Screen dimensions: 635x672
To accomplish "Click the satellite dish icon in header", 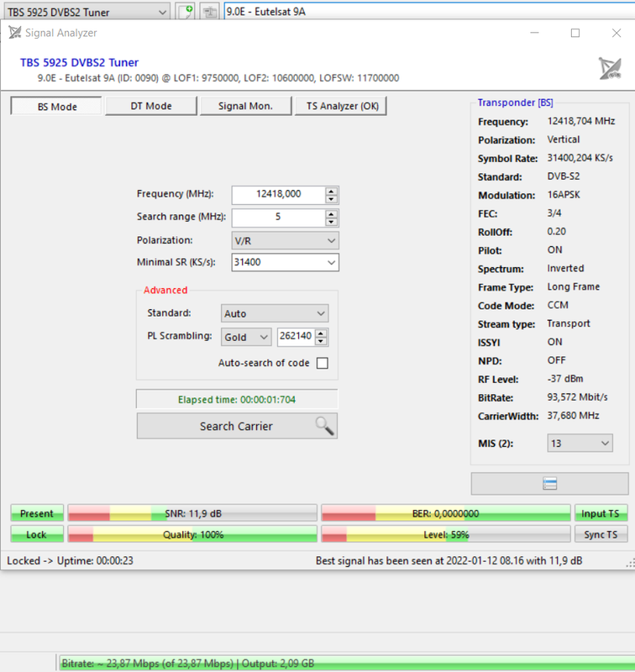I will 610,69.
